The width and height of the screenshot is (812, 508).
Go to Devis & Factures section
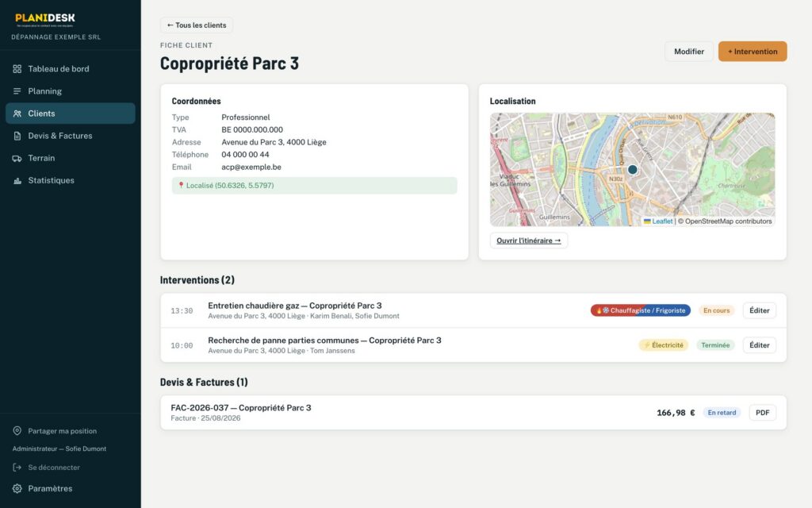[x=71, y=136]
